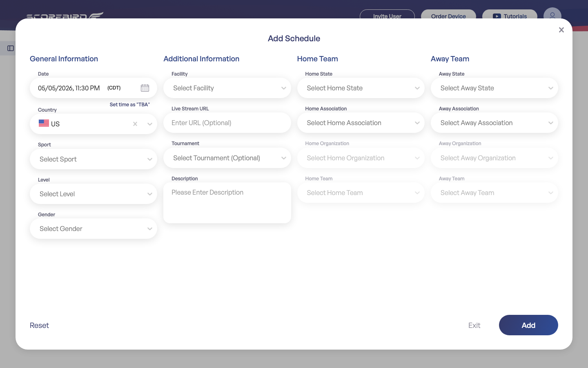Viewport: 588px width, 368px height.
Task: Open the Select Gender dropdown
Action: [x=94, y=229]
